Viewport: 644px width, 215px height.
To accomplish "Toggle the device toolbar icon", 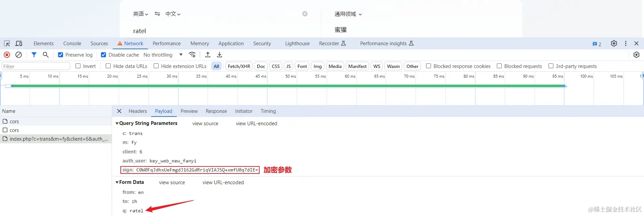I will 19,44.
